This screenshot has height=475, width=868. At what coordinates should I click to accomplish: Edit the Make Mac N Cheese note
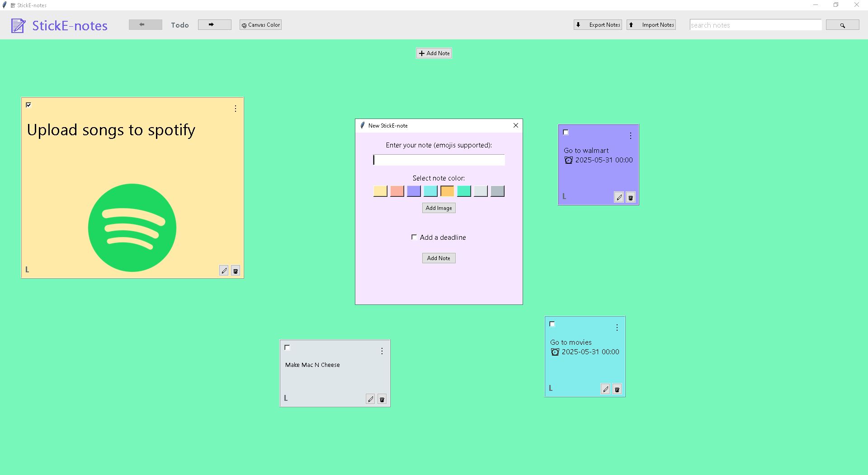pos(370,399)
